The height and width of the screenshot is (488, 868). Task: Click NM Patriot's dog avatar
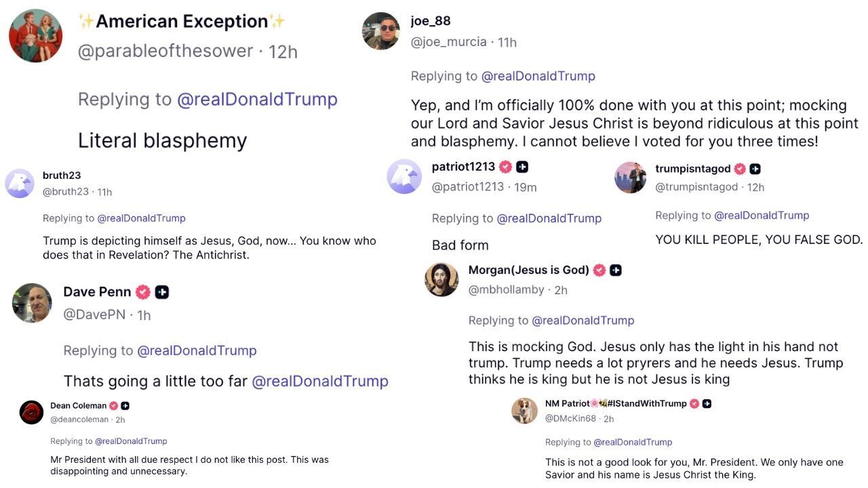pos(524,411)
